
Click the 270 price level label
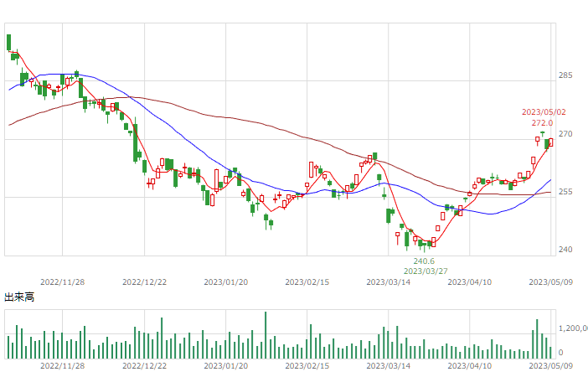[x=565, y=134]
